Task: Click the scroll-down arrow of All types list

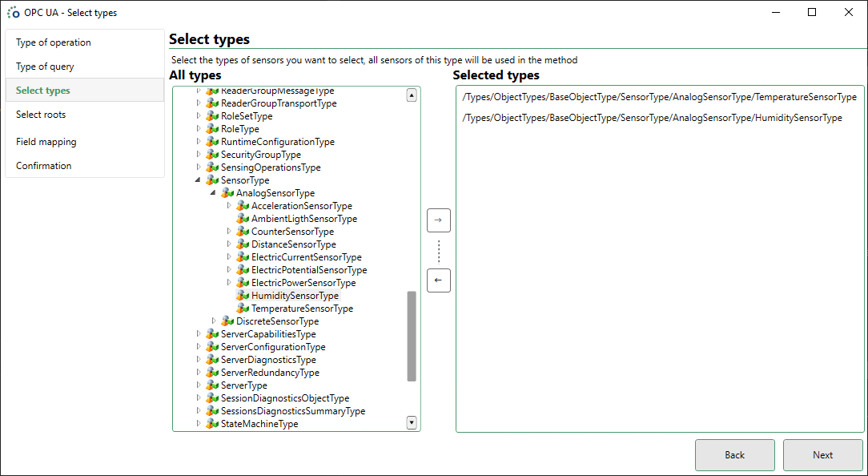Action: click(411, 422)
